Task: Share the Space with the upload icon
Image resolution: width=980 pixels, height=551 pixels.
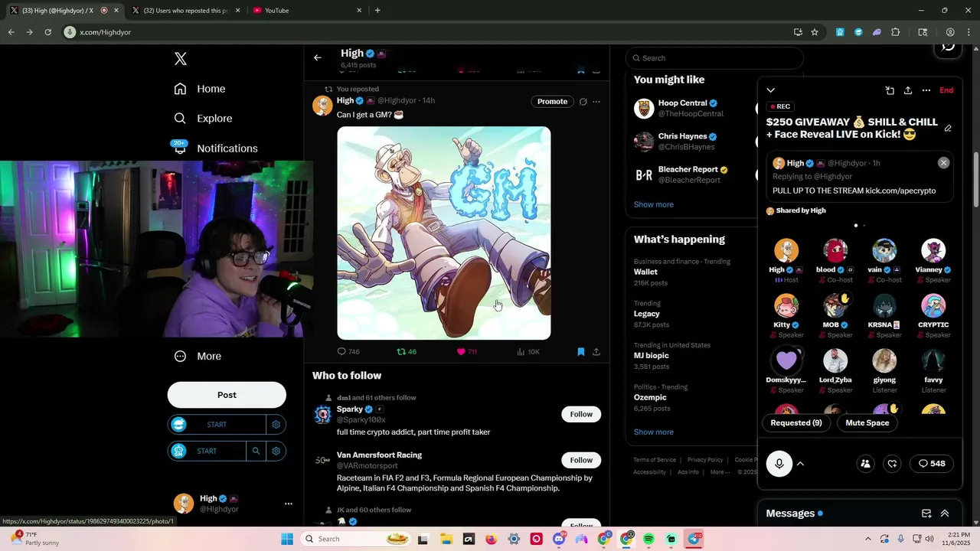Action: 908,90
